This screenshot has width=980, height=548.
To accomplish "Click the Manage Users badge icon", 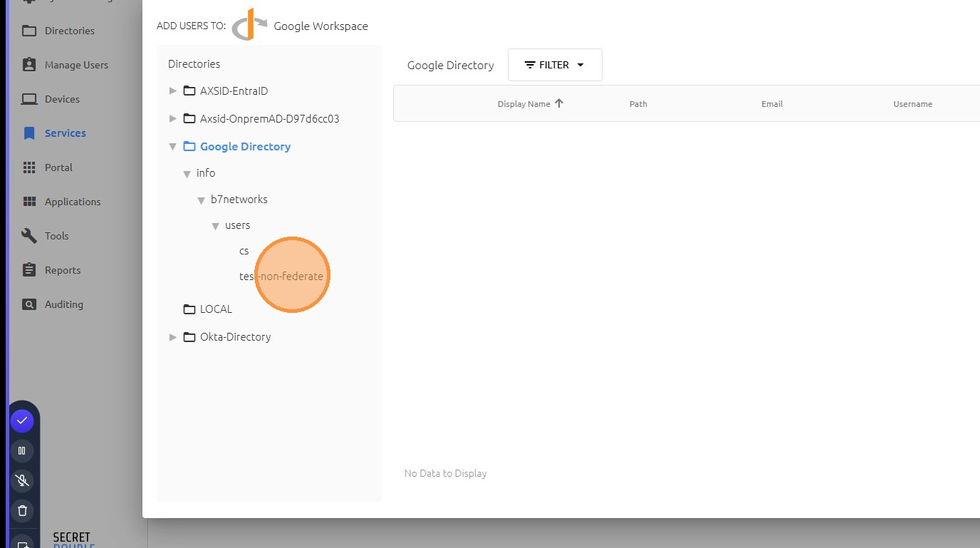I will (29, 65).
